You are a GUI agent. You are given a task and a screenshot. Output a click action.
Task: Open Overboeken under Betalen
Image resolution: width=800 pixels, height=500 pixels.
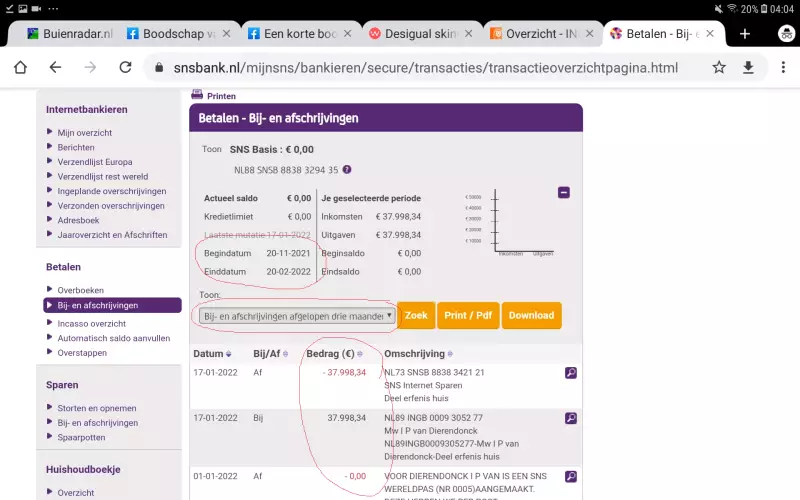[x=81, y=290]
